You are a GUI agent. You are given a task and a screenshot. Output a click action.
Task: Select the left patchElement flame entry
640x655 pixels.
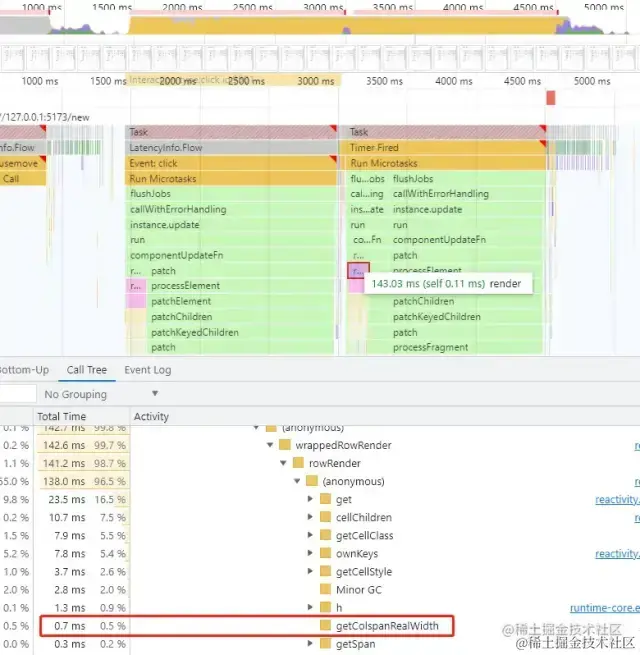tap(241, 301)
